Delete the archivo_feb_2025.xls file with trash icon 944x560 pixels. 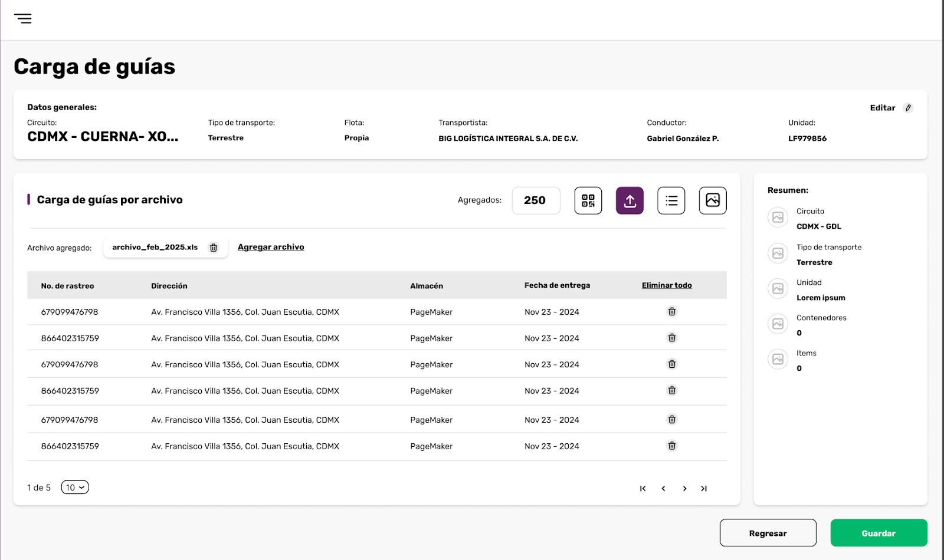[214, 248]
